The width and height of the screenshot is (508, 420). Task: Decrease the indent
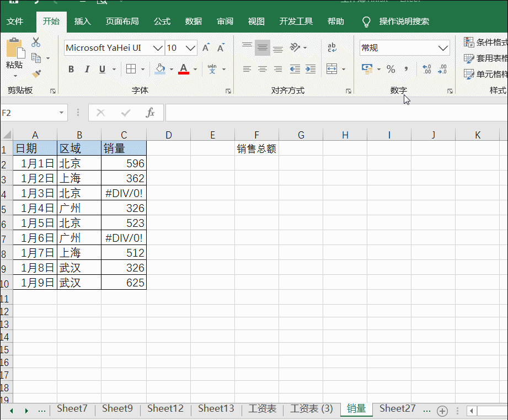[295, 68]
